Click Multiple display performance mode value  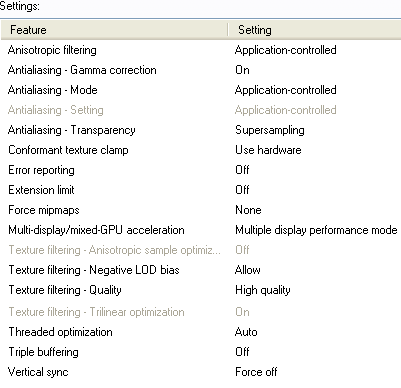click(x=316, y=230)
